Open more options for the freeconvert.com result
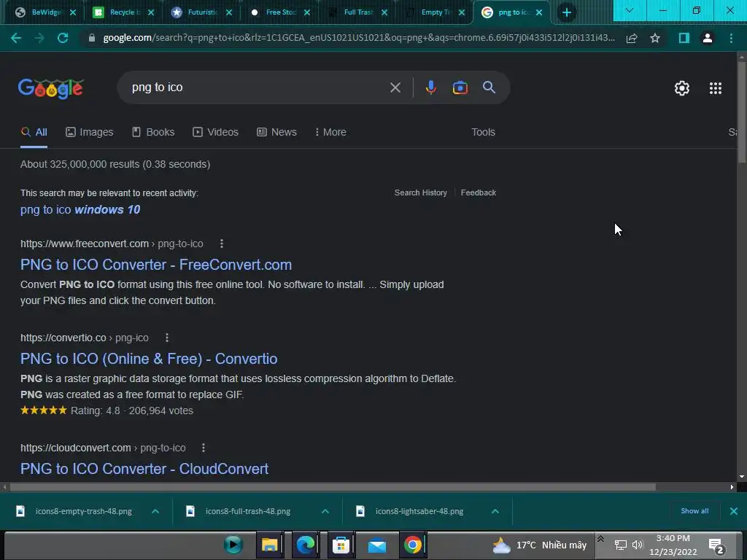The width and height of the screenshot is (747, 560). (222, 244)
